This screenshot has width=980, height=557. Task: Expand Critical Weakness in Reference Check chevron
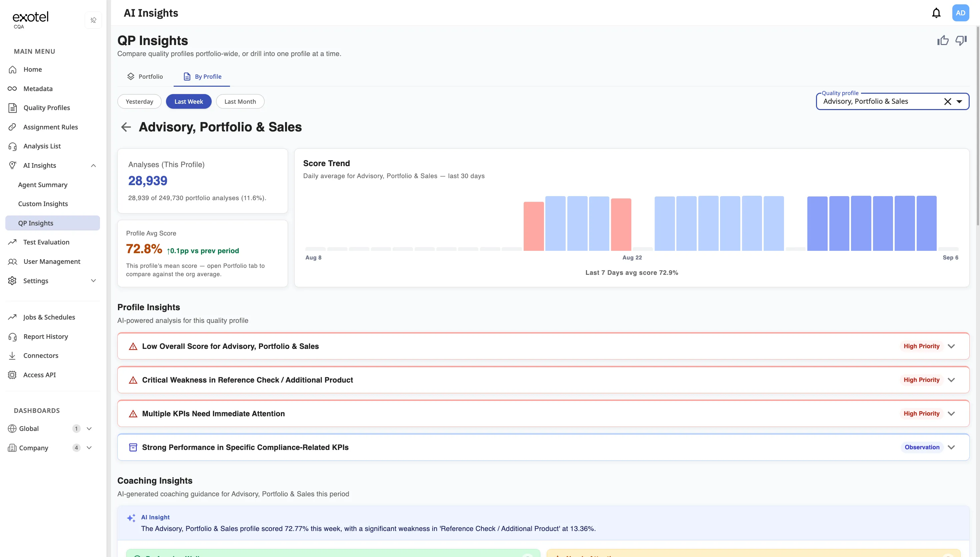[x=951, y=380]
